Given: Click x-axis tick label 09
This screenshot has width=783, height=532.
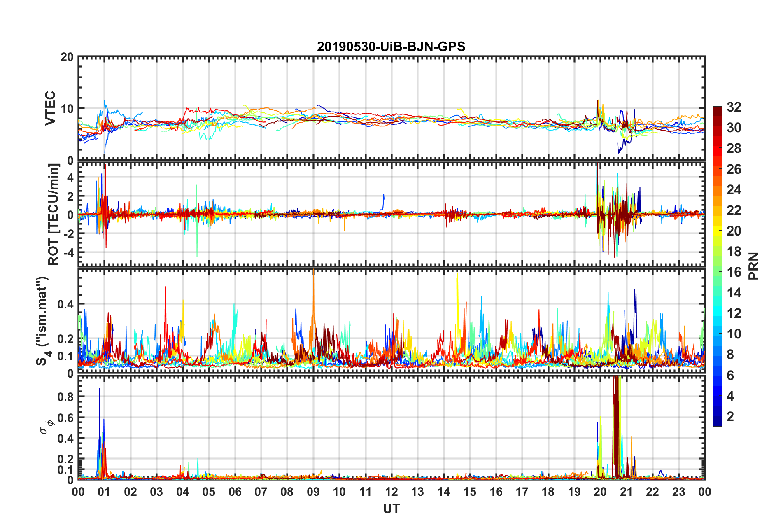Looking at the screenshot, I should (x=313, y=492).
